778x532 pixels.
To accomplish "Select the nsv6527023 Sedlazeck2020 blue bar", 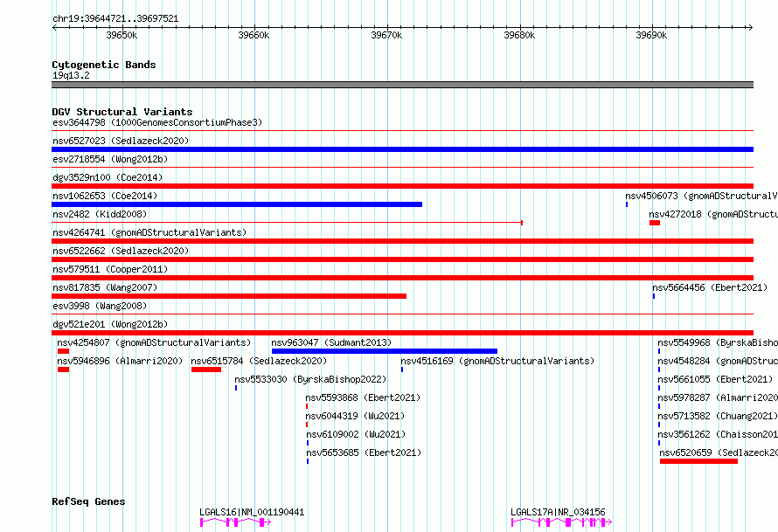I will pyautogui.click(x=402, y=149).
